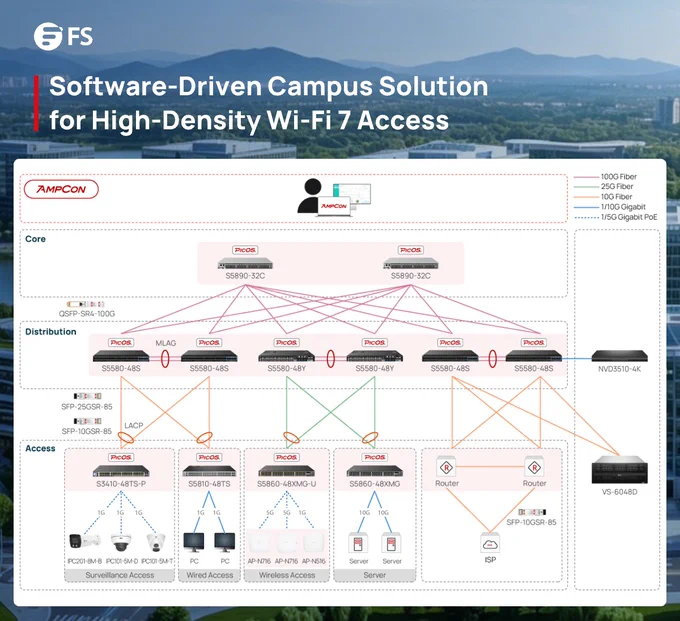
Task: Select the SFP-25GSR-85 transceiver image
Action: tap(87, 396)
